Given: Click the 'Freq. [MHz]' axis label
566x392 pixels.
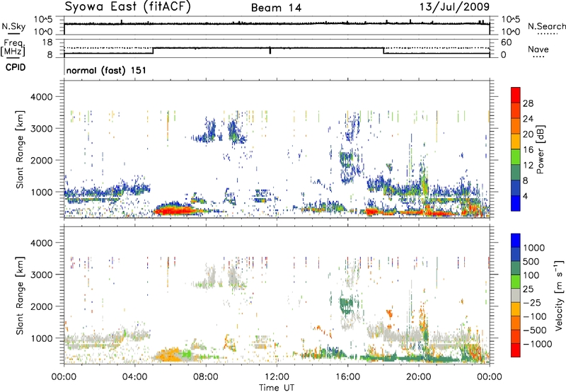Looking at the screenshot, I should coord(13,48).
